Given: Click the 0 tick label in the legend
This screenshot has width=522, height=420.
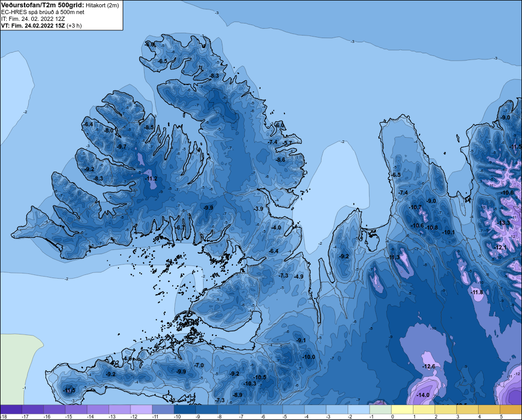Looking at the screenshot, I should [393, 417].
